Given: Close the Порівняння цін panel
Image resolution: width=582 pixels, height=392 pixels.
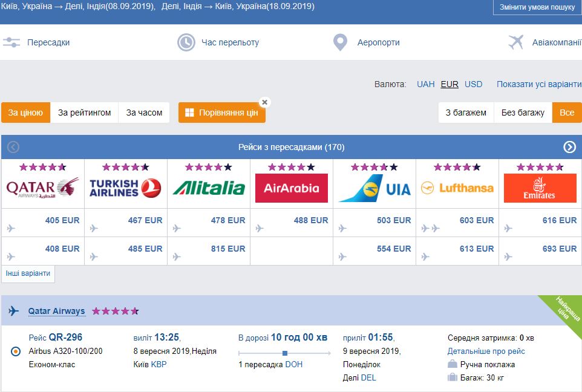Looking at the screenshot, I should point(264,102).
